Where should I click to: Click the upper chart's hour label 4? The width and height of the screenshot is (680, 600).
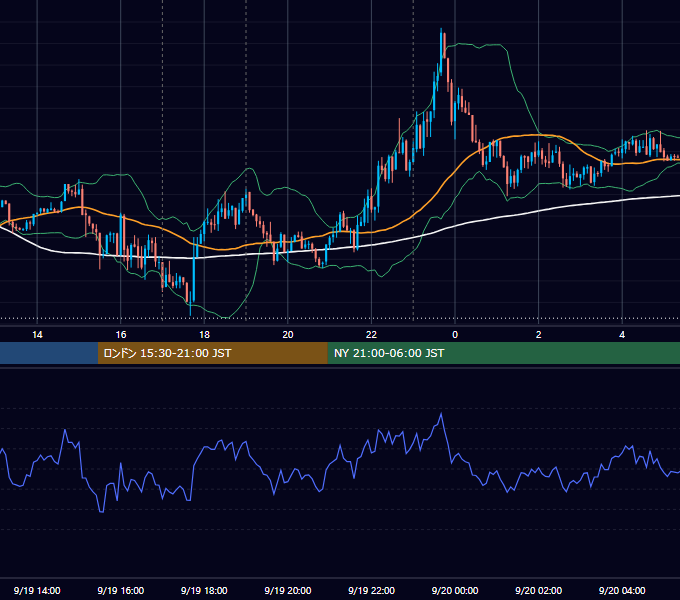point(622,335)
